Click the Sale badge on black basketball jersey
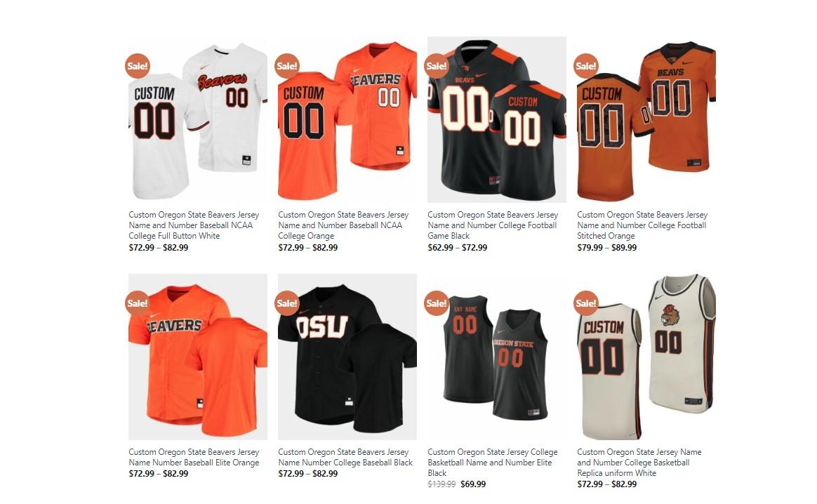This screenshot has width=817, height=504. point(437,303)
